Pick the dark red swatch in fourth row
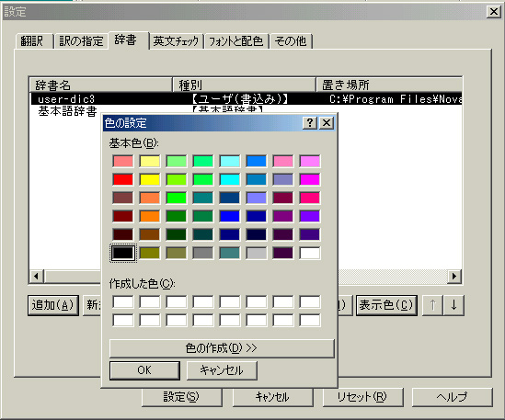This screenshot has height=420, width=505. (x=123, y=216)
